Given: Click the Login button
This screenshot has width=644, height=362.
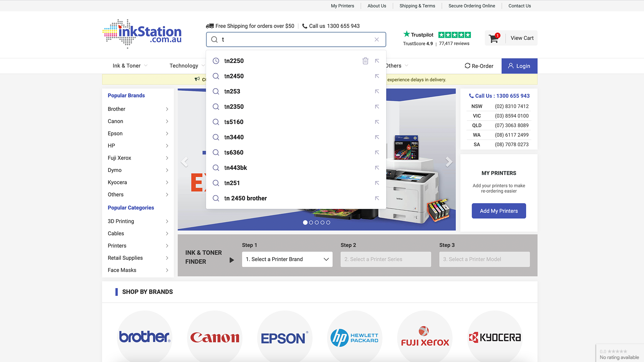Looking at the screenshot, I should click(519, 66).
